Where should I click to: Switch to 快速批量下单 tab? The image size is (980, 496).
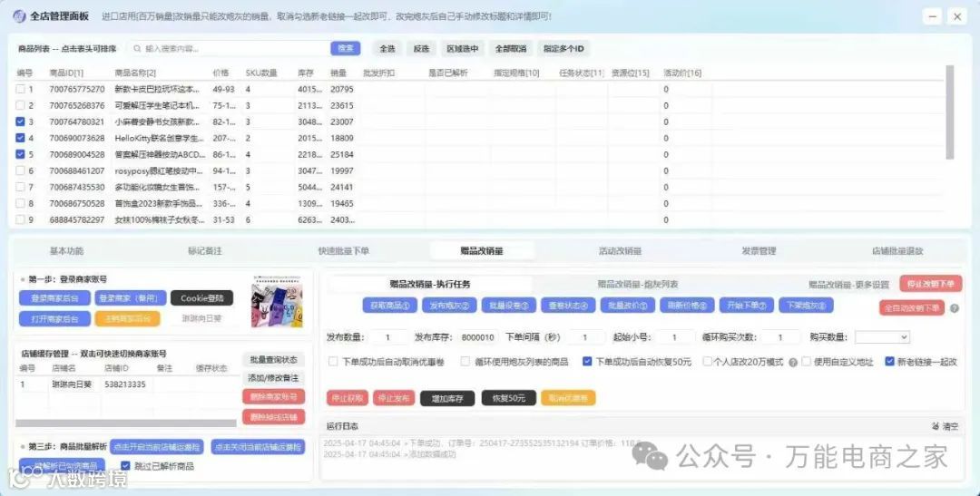pyautogui.click(x=343, y=250)
